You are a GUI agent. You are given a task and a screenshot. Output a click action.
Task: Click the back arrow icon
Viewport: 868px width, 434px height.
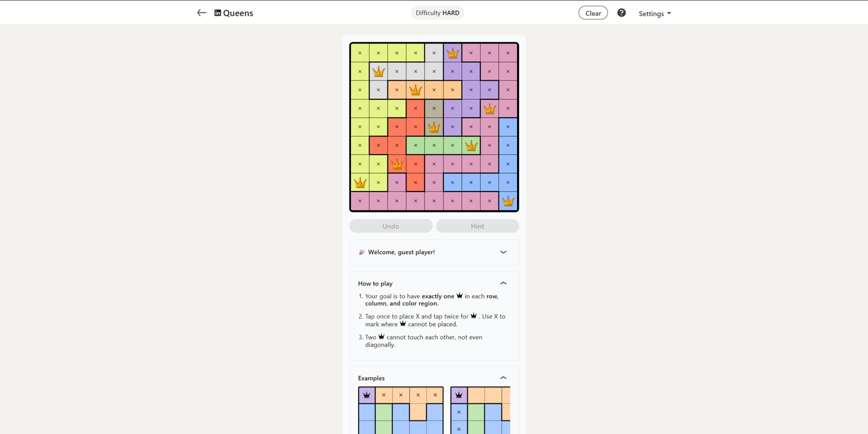[201, 13]
